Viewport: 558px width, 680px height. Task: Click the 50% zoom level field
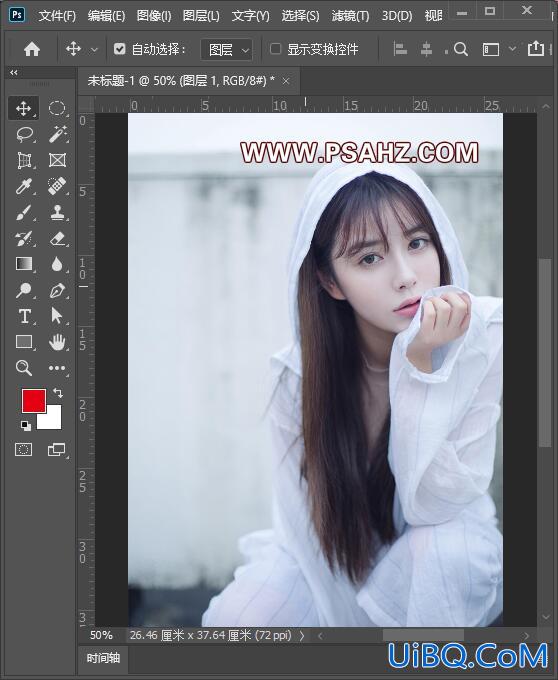(101, 635)
